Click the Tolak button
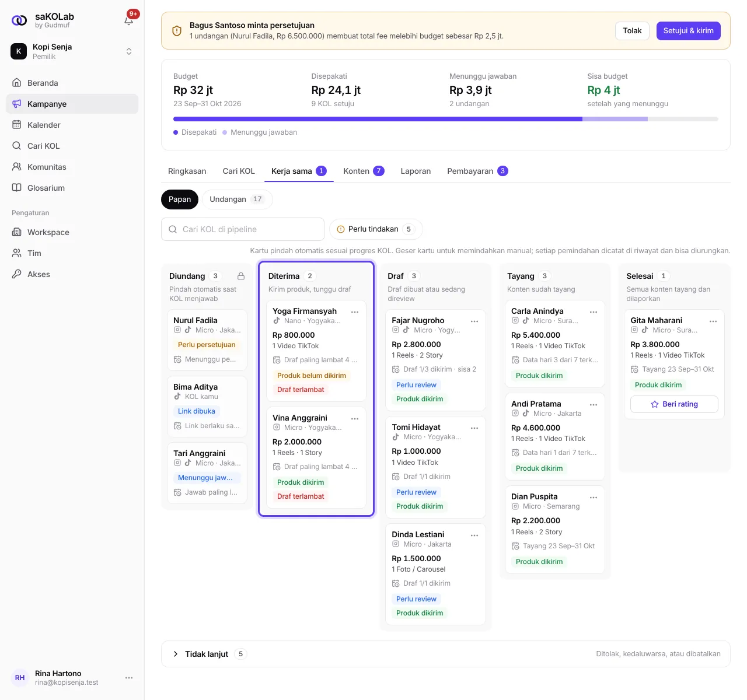Image resolution: width=747 pixels, height=700 pixels. pyautogui.click(x=632, y=31)
